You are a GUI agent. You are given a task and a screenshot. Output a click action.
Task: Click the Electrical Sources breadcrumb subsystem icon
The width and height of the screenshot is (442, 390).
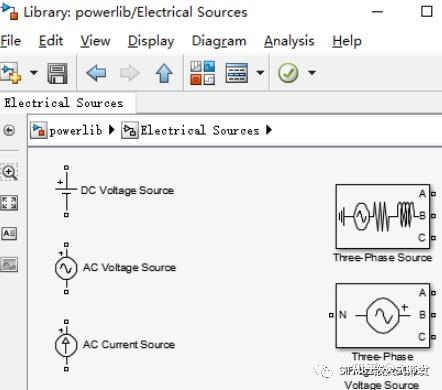tap(129, 130)
